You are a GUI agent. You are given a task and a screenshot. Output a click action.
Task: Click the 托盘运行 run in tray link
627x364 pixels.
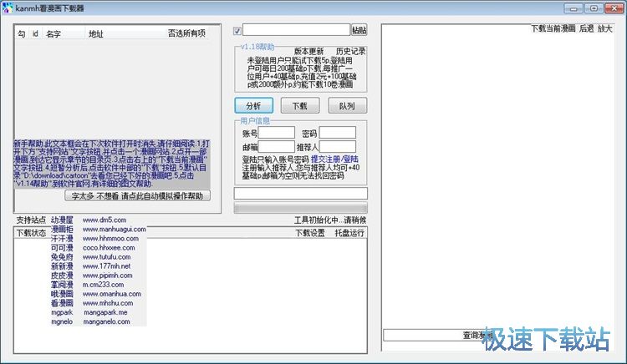coord(349,233)
